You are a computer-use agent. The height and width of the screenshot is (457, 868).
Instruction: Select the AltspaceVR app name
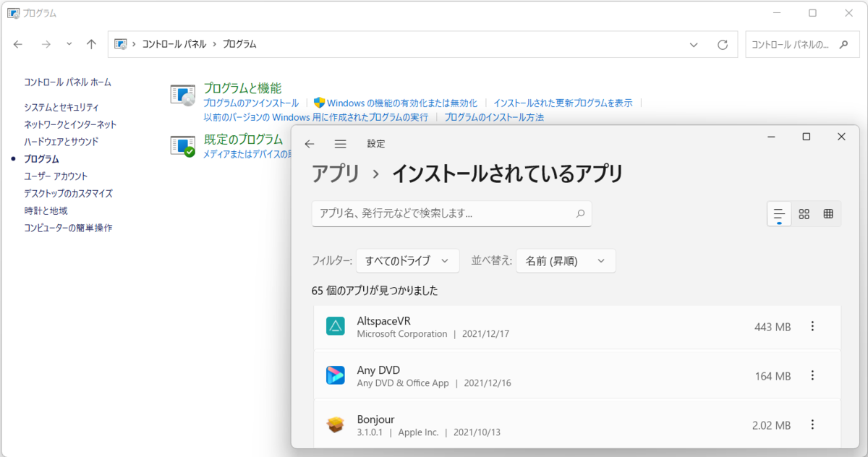384,320
